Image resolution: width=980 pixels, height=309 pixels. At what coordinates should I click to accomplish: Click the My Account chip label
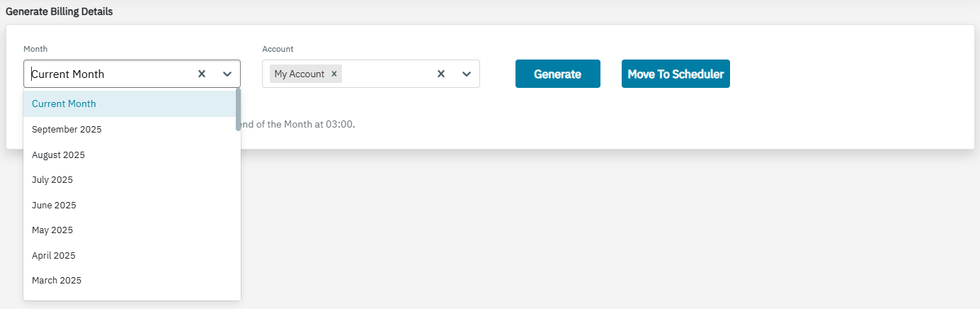point(299,74)
